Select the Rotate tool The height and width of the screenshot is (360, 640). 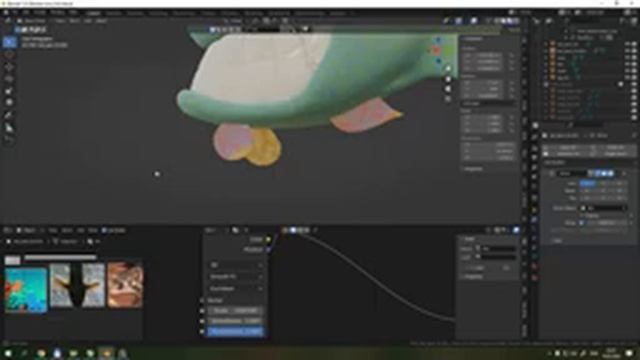(9, 78)
